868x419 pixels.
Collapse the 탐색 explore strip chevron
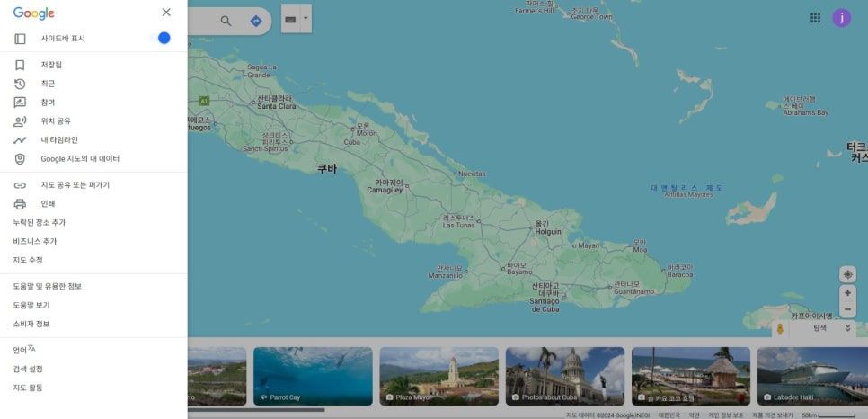(847, 328)
